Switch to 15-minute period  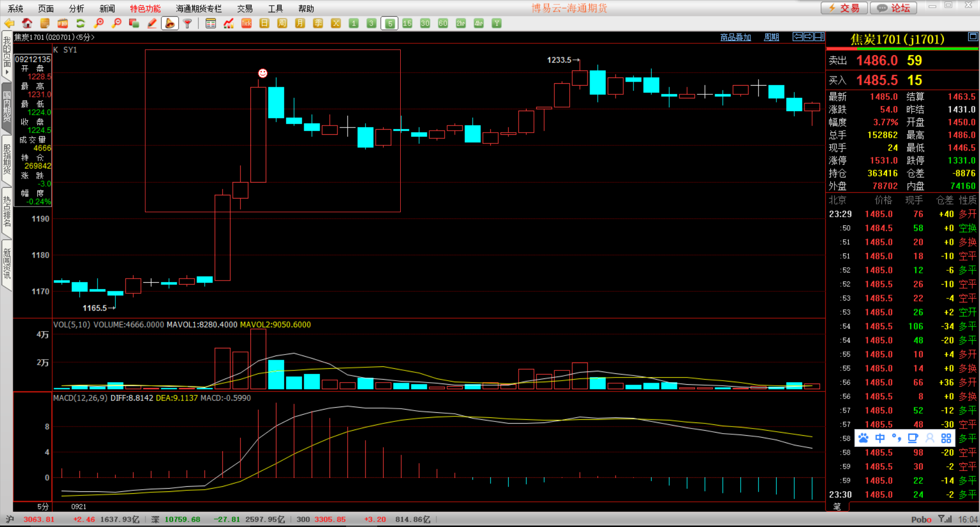407,23
